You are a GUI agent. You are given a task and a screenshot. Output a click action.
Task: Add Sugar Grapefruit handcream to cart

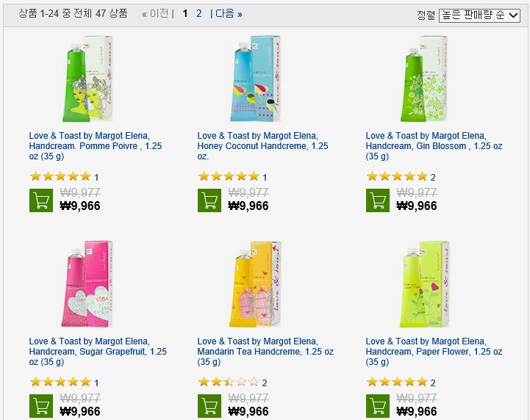tap(41, 406)
